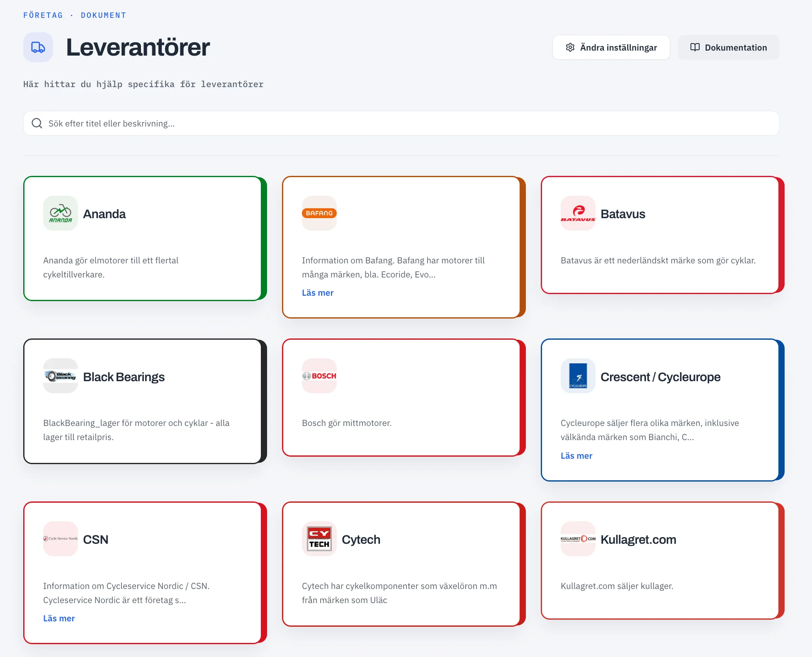Viewport: 812px width, 657px height.
Task: Go to Dokument breadcrumb link
Action: point(104,15)
